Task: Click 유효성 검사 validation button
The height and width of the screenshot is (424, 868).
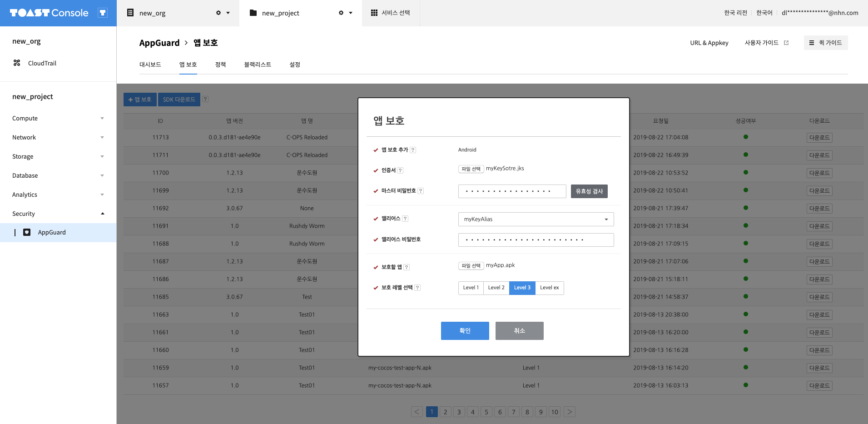Action: [x=589, y=191]
